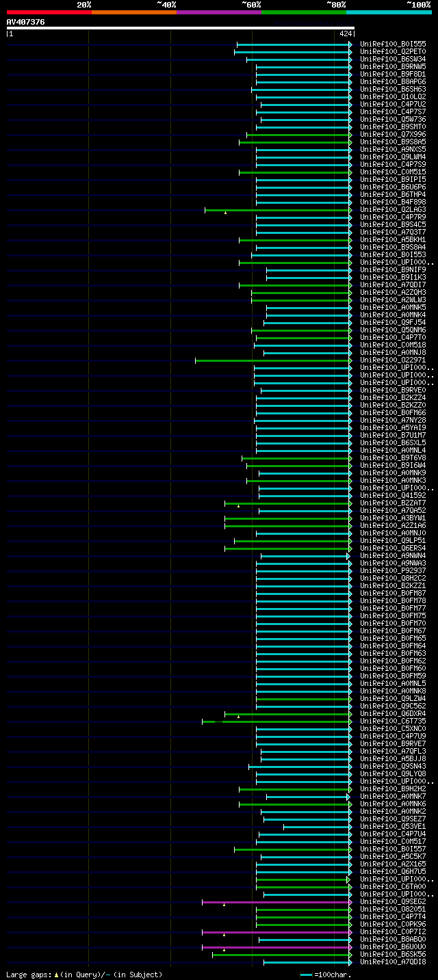This screenshot has width=438, height=980.
Task: Click the green alignment bar for Q2LAG3
Action: (x=278, y=210)
